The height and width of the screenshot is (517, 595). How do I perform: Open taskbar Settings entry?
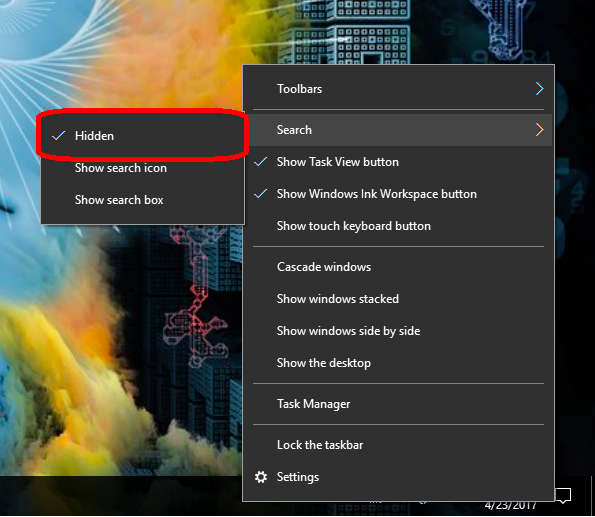[x=398, y=477]
